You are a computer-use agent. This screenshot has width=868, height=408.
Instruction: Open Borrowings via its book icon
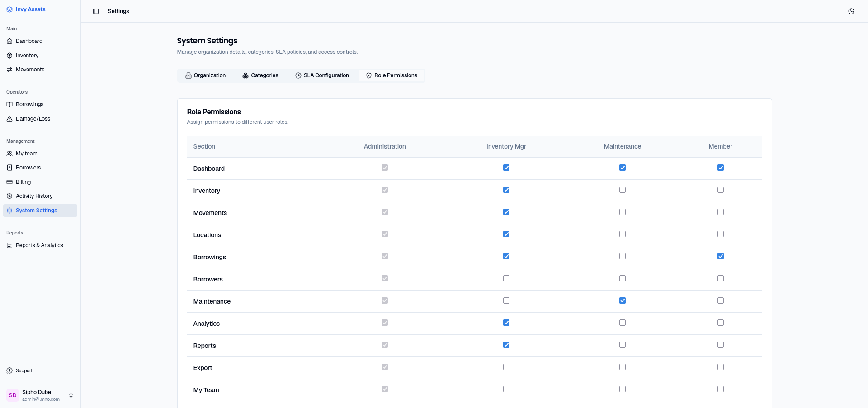pyautogui.click(x=9, y=104)
